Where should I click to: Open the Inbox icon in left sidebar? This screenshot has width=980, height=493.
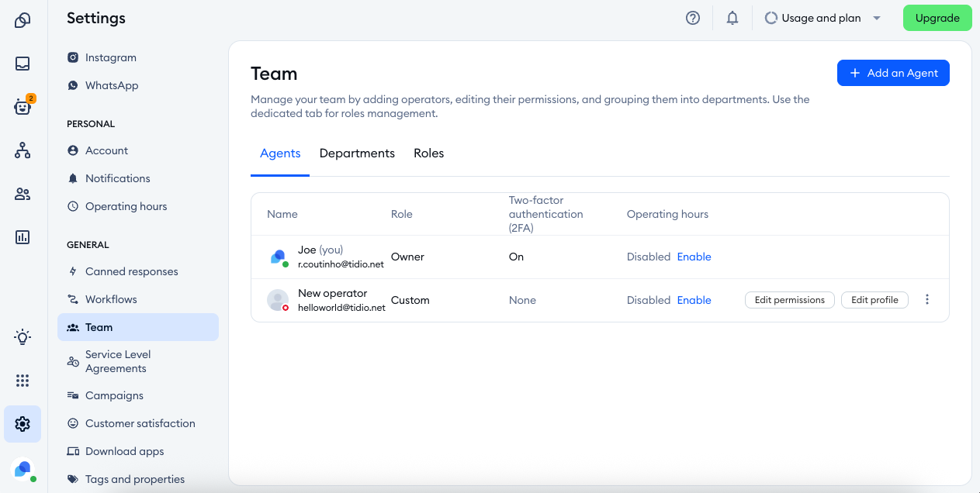coord(23,64)
